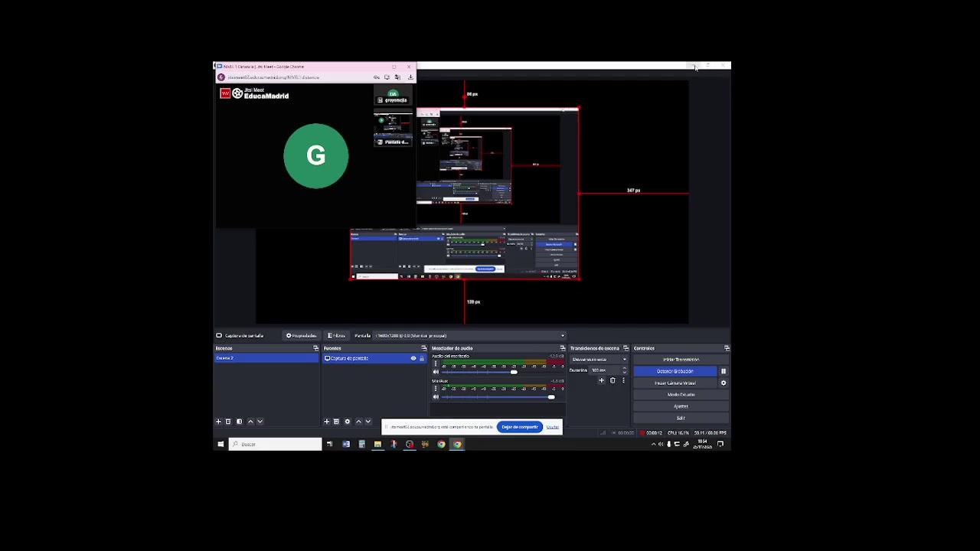Enable Modo Estudio
Viewport: 980px width, 551px height.
click(681, 395)
